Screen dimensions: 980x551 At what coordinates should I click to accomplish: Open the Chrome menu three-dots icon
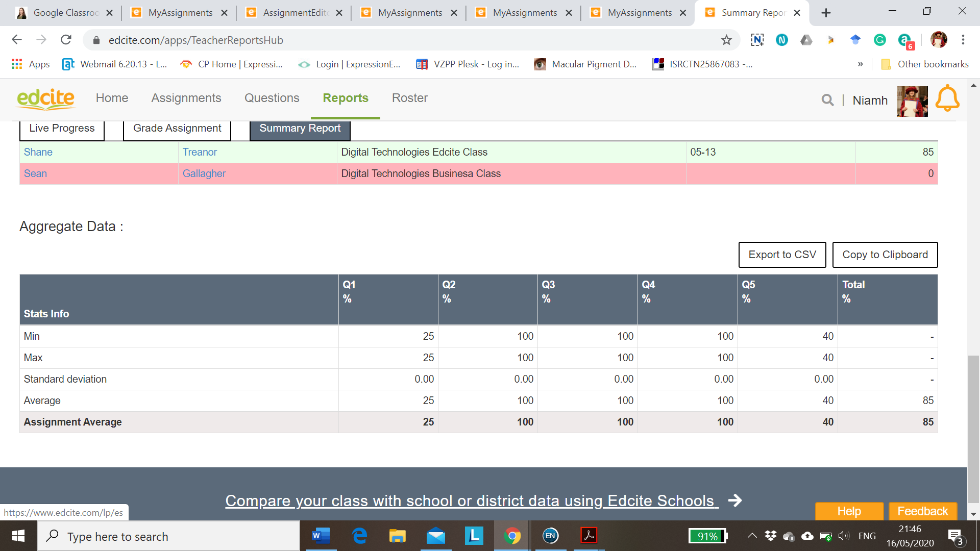(963, 40)
